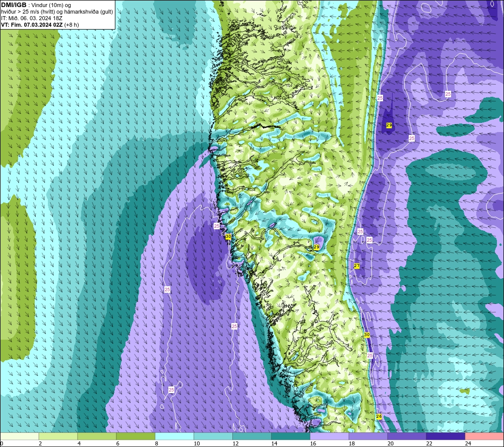The height and width of the screenshot is (447, 504).
Task: Click the legend scale value 12
Action: pyautogui.click(x=235, y=443)
